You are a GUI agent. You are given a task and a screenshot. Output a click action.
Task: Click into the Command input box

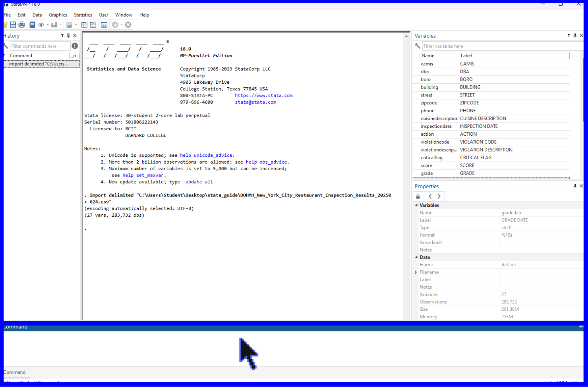pyautogui.click(x=293, y=349)
